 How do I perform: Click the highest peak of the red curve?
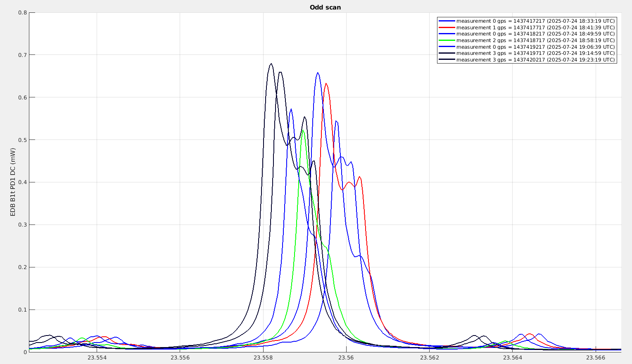(x=326, y=83)
